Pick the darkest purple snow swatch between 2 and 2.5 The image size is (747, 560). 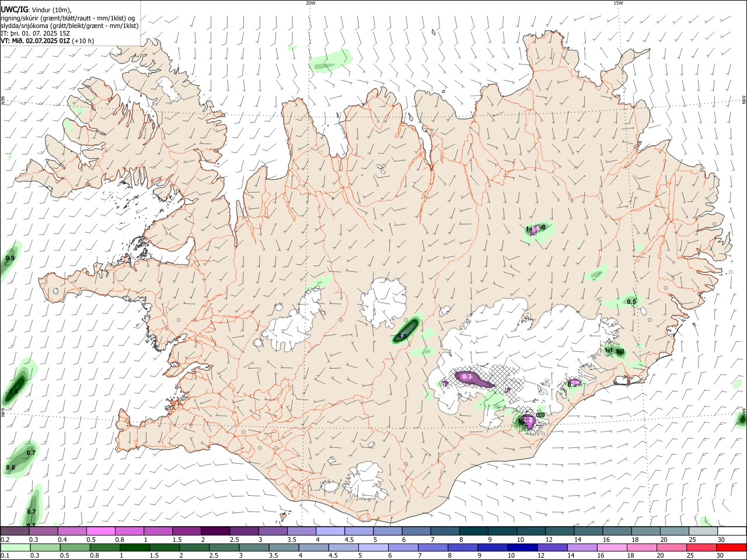click(x=215, y=531)
